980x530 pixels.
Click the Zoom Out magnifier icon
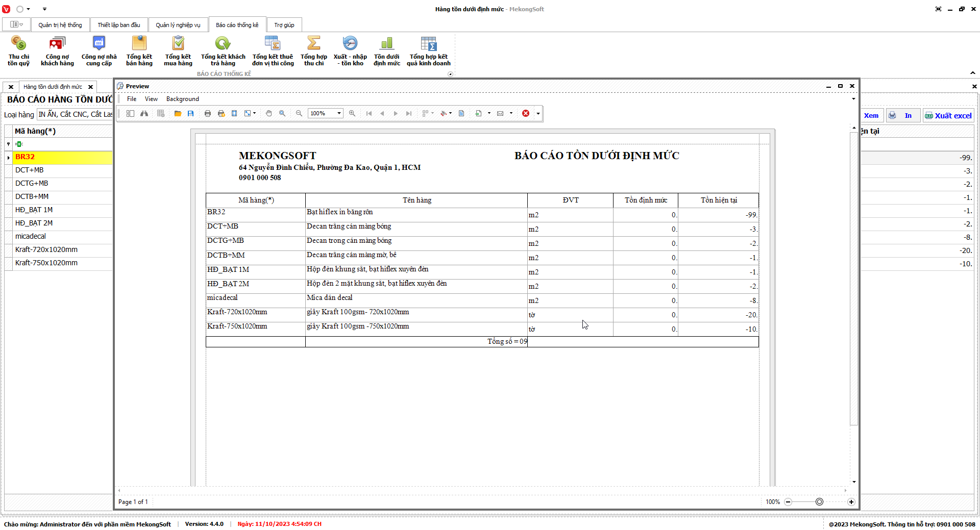pyautogui.click(x=299, y=113)
